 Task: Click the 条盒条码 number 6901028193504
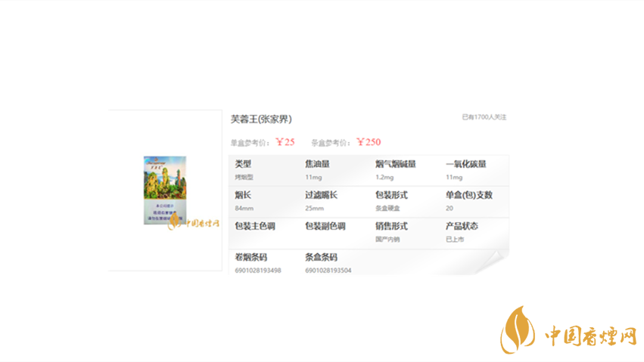[x=328, y=270]
